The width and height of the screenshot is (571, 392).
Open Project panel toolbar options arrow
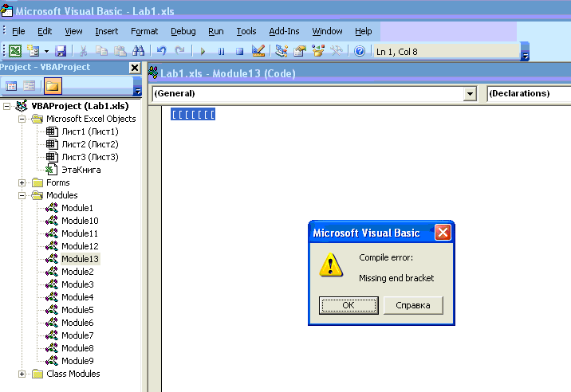(x=138, y=86)
